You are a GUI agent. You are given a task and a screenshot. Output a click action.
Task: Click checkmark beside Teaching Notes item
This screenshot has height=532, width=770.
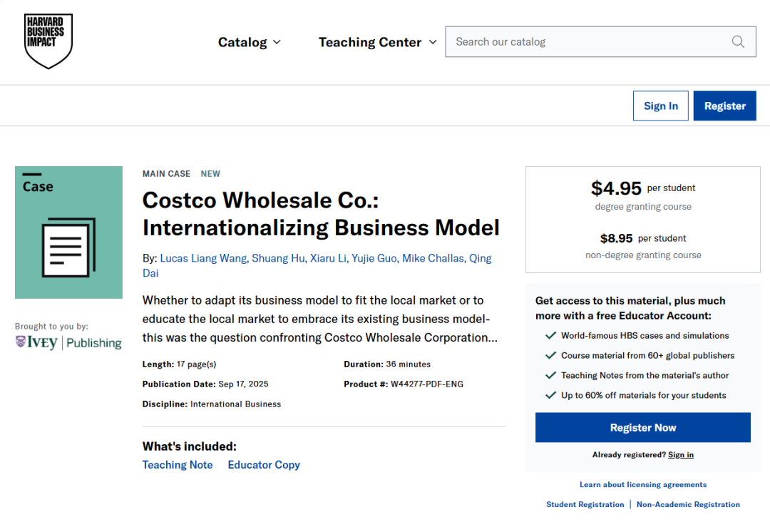click(550, 375)
